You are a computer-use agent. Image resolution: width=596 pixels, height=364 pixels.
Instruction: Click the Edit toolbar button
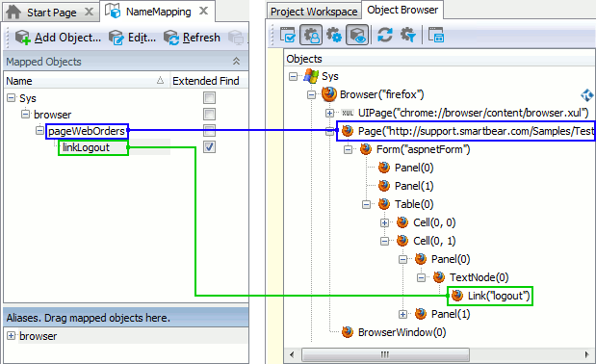coord(132,38)
